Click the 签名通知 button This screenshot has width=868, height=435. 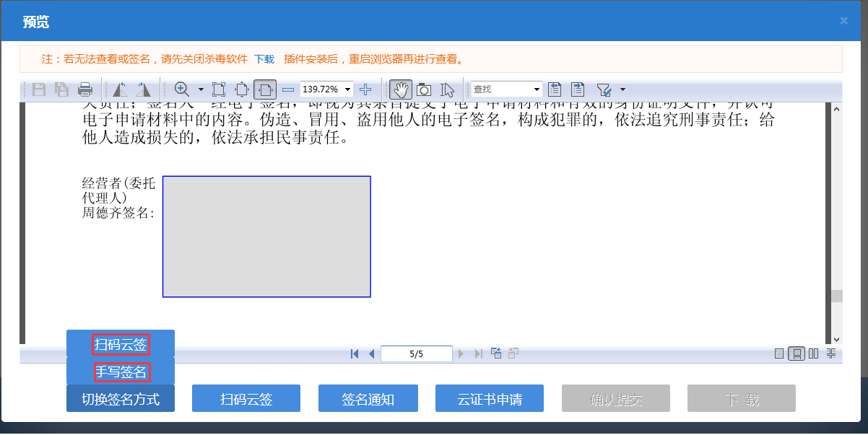368,397
